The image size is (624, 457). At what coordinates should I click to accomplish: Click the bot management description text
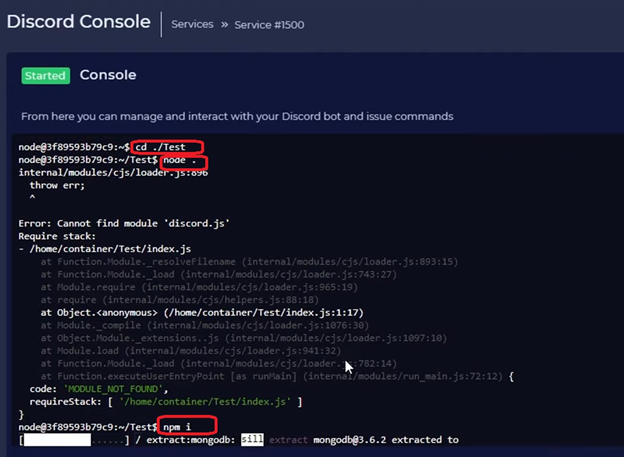(237, 116)
